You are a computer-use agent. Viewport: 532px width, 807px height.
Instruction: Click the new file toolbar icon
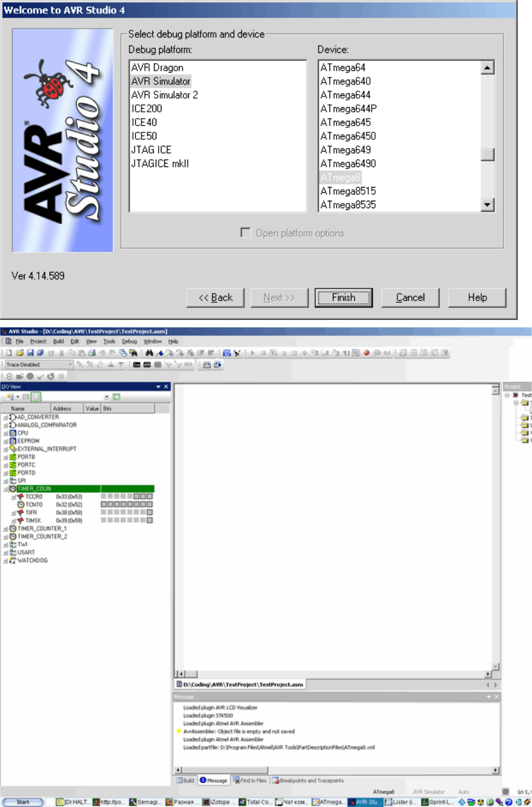(x=9, y=353)
